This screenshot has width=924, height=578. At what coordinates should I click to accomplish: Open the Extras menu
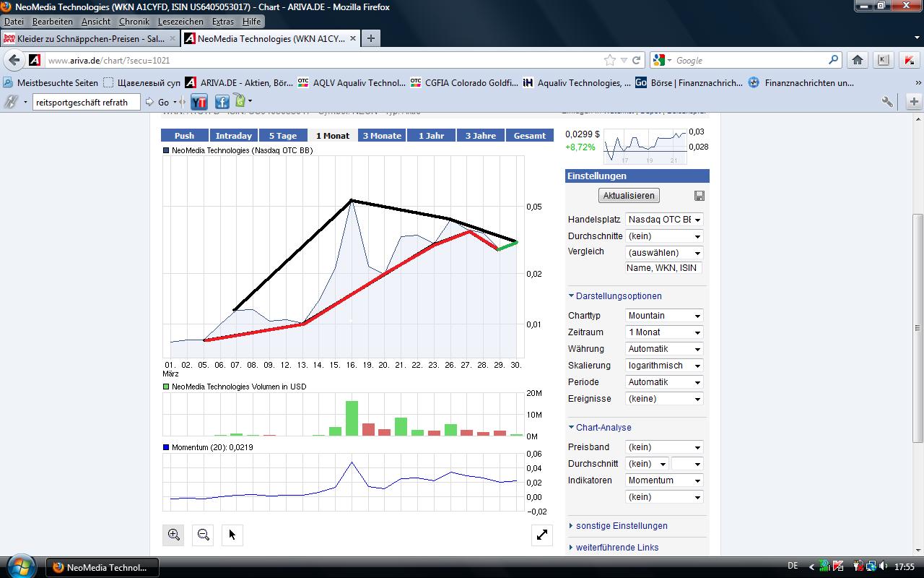point(223,22)
